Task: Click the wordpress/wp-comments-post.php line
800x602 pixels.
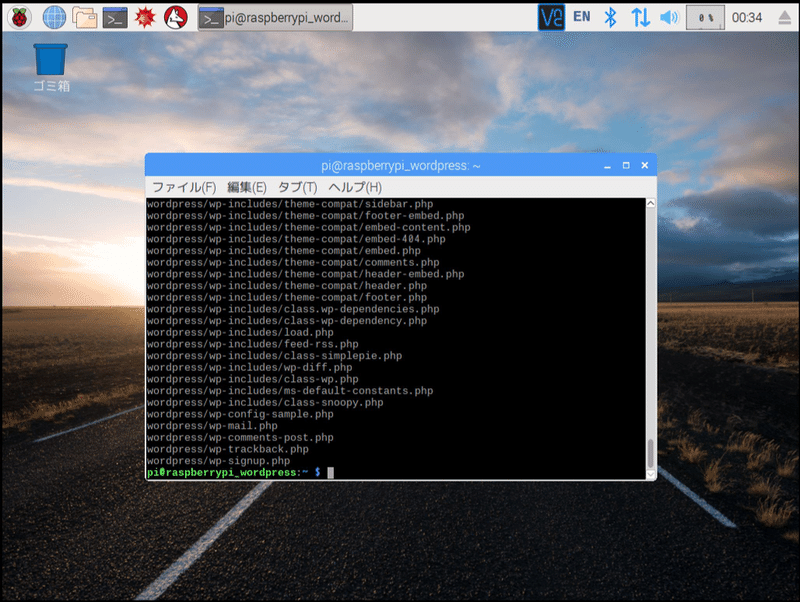Action: pos(240,438)
